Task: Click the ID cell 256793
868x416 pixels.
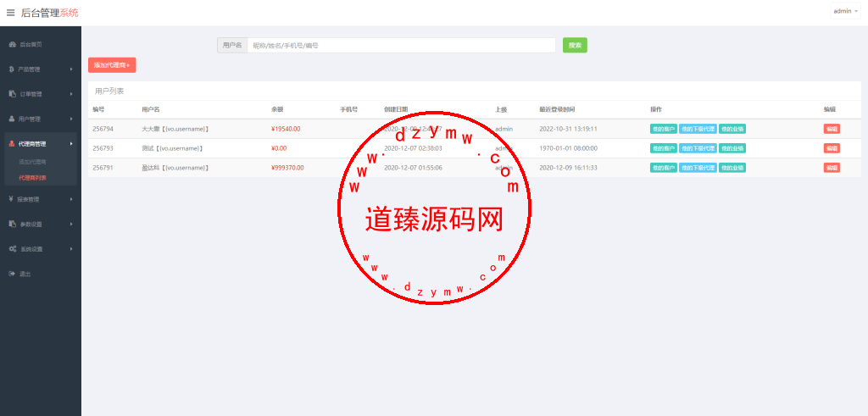Action: click(103, 148)
